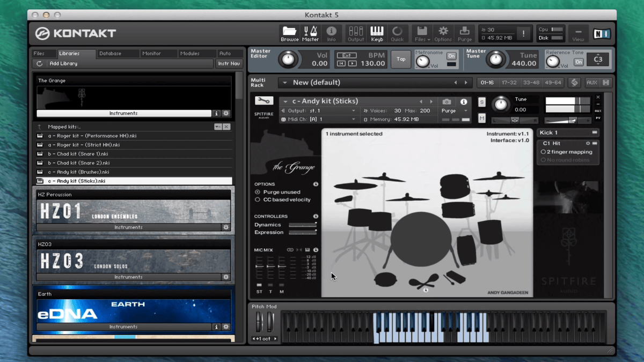Enable 2 finger mapping option
Image resolution: width=644 pixels, height=362 pixels.
[x=543, y=152]
